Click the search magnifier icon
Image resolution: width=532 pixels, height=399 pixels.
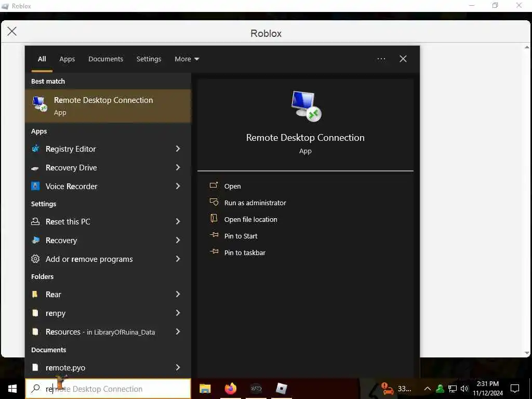pos(35,389)
